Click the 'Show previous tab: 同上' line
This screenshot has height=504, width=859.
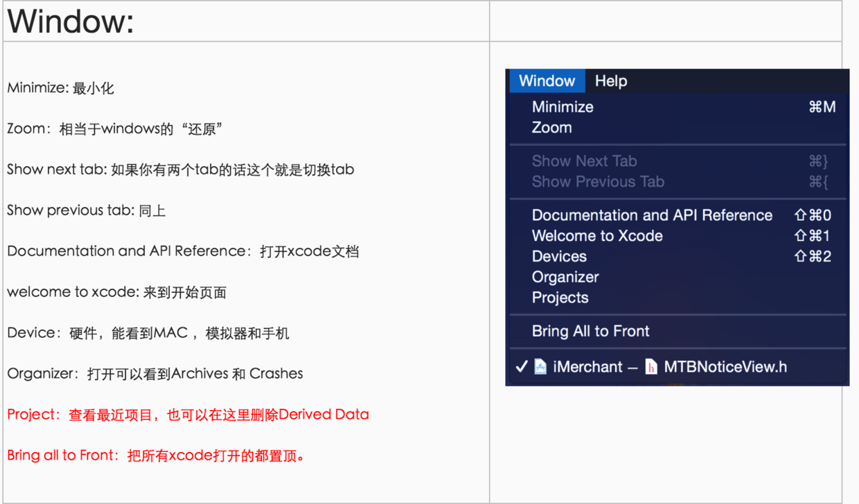click(87, 210)
